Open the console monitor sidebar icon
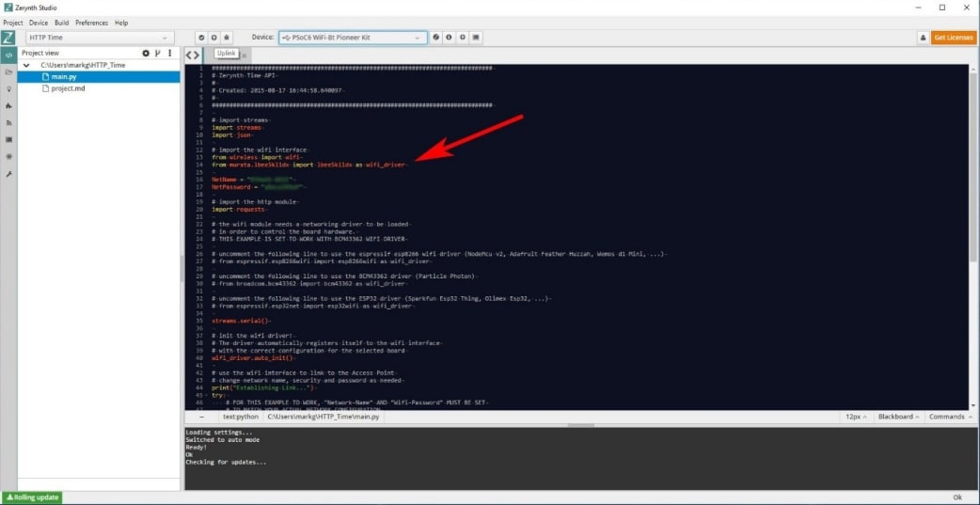Image resolution: width=980 pixels, height=505 pixels. [8, 139]
